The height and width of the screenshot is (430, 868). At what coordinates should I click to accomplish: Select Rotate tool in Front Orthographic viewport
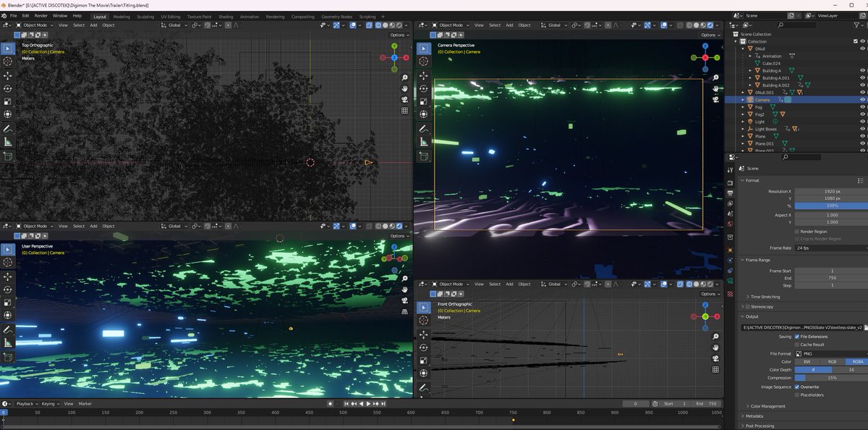425,347
